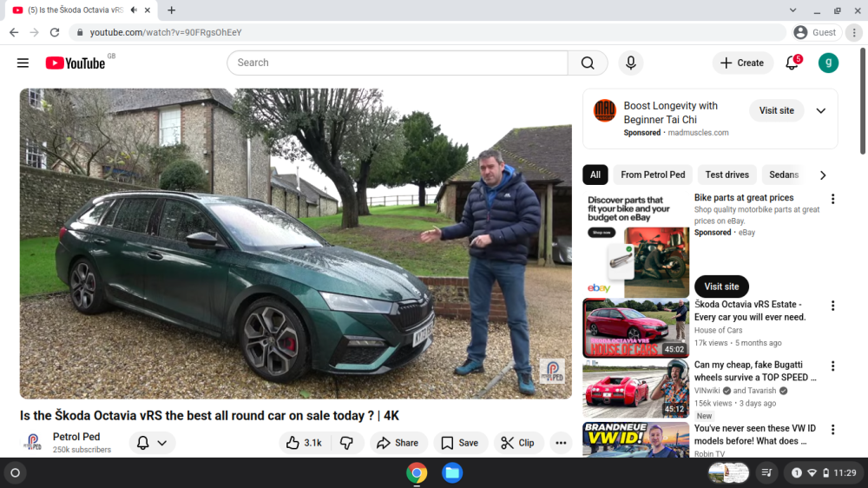Open the notification settings dropdown for Petrol Ped

click(152, 443)
